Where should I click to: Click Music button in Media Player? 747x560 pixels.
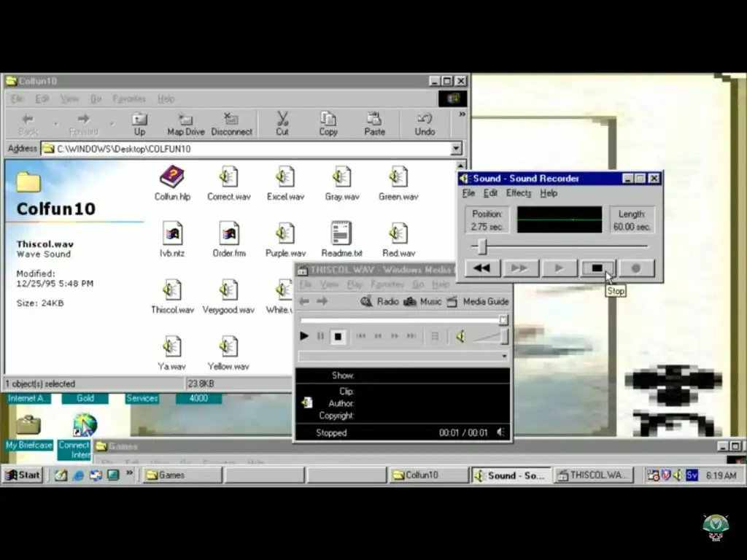[x=422, y=301]
